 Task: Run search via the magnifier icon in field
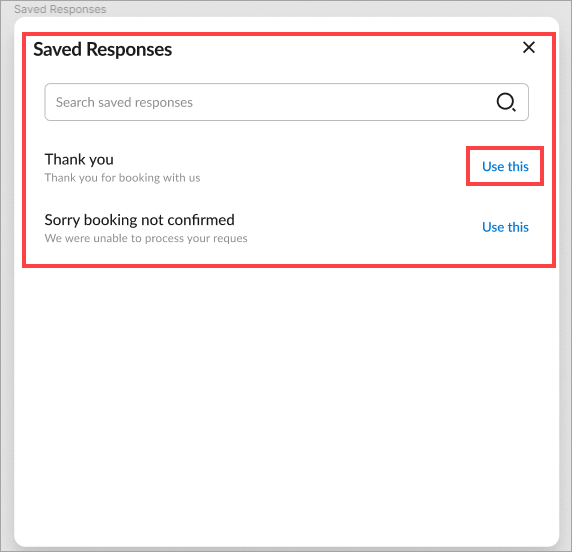coord(506,102)
